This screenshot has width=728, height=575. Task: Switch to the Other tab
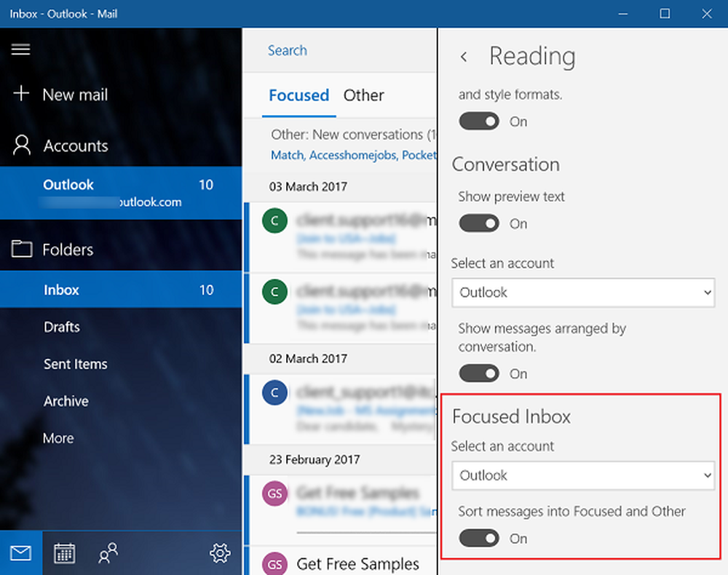363,95
